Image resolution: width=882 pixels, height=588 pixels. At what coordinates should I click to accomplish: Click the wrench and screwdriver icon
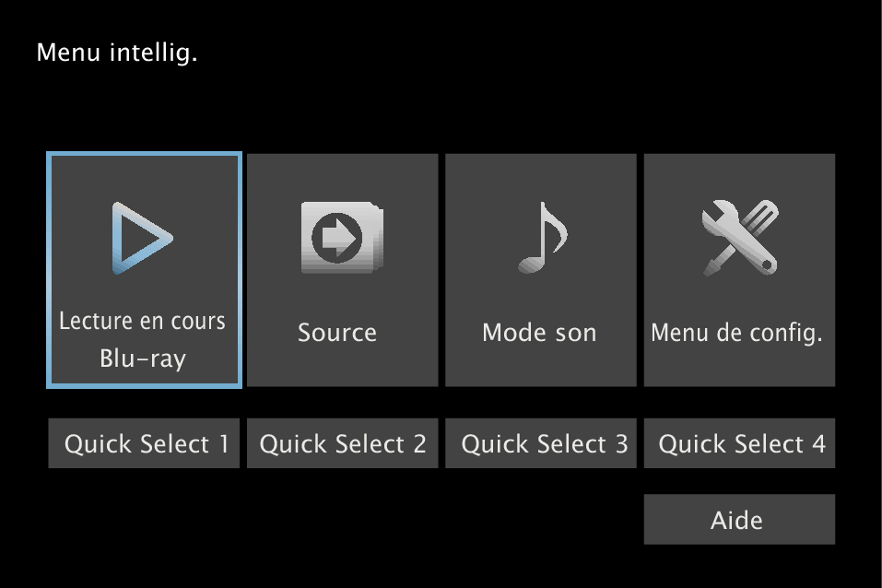pos(738,238)
